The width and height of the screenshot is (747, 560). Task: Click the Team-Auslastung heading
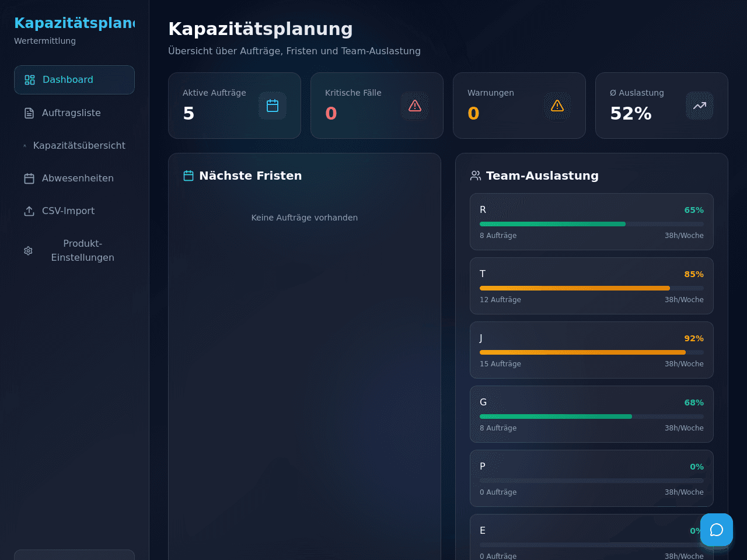click(x=542, y=176)
